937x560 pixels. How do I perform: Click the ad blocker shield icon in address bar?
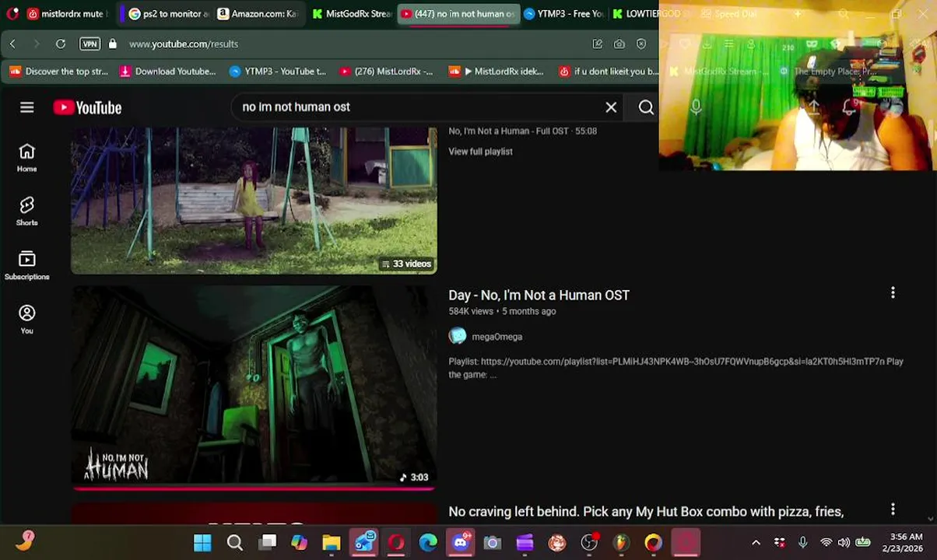(641, 44)
